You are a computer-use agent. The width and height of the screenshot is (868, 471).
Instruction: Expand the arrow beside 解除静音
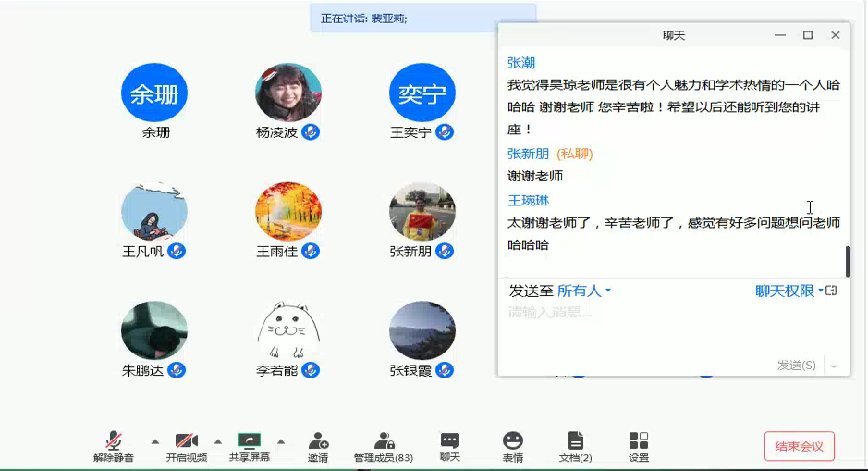pyautogui.click(x=155, y=441)
